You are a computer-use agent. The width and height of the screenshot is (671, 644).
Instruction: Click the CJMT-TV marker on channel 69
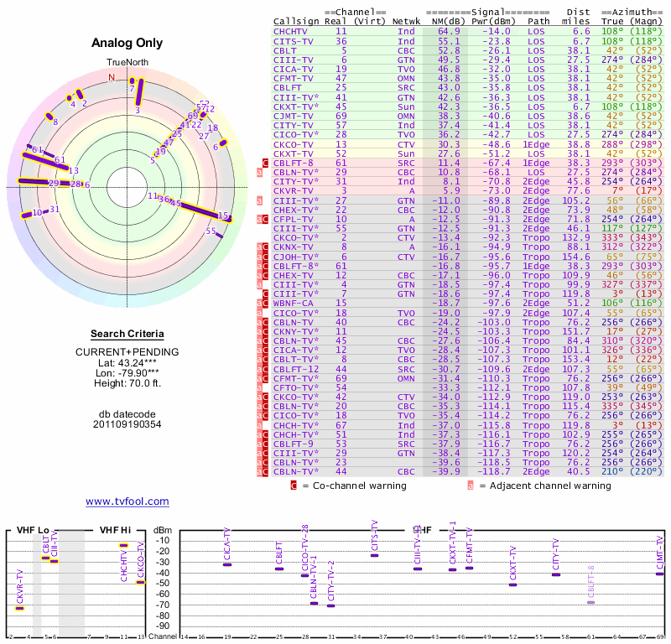point(659,574)
